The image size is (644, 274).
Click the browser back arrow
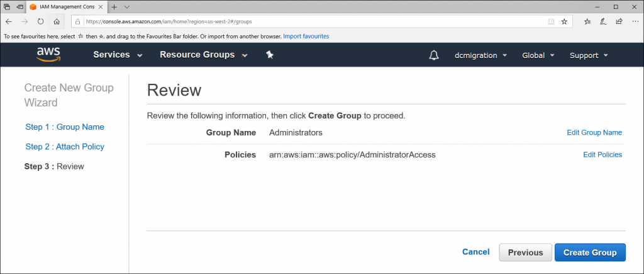(x=9, y=21)
